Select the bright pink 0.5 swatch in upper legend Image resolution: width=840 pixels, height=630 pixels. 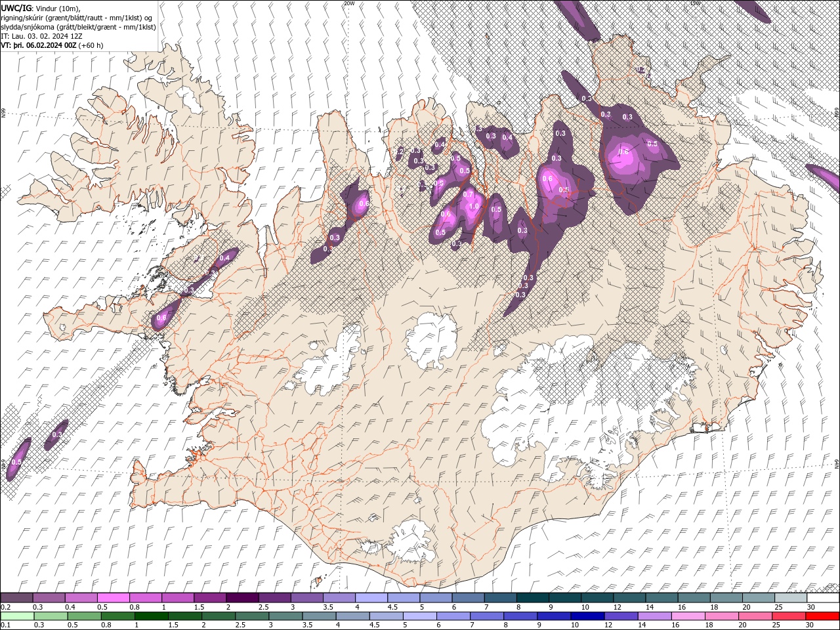coord(113,598)
